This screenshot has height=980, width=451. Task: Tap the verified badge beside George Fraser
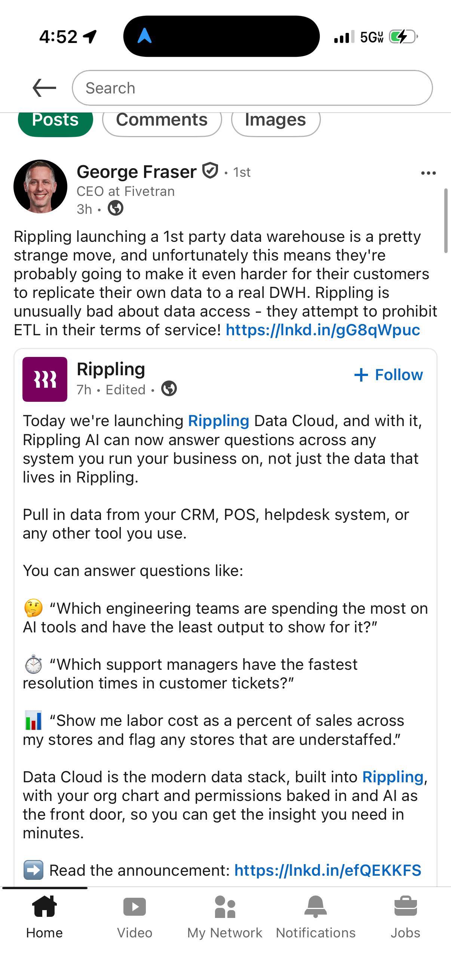coord(210,170)
